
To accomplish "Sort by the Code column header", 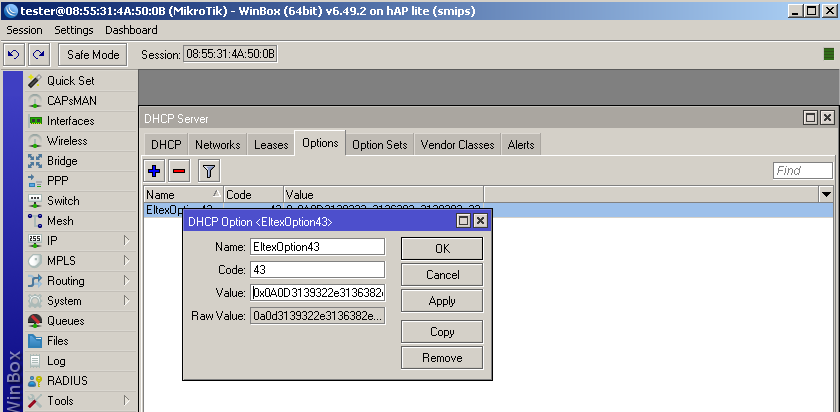I will [x=253, y=194].
